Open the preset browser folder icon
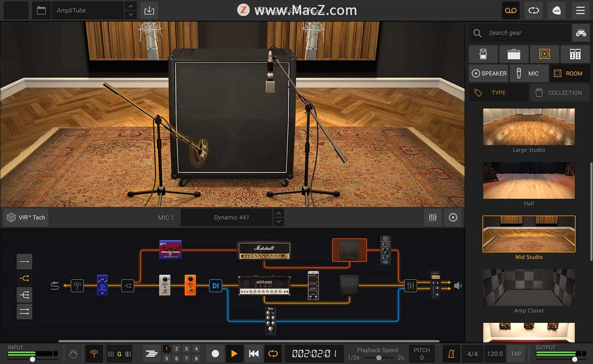The image size is (593, 364). coord(41,11)
